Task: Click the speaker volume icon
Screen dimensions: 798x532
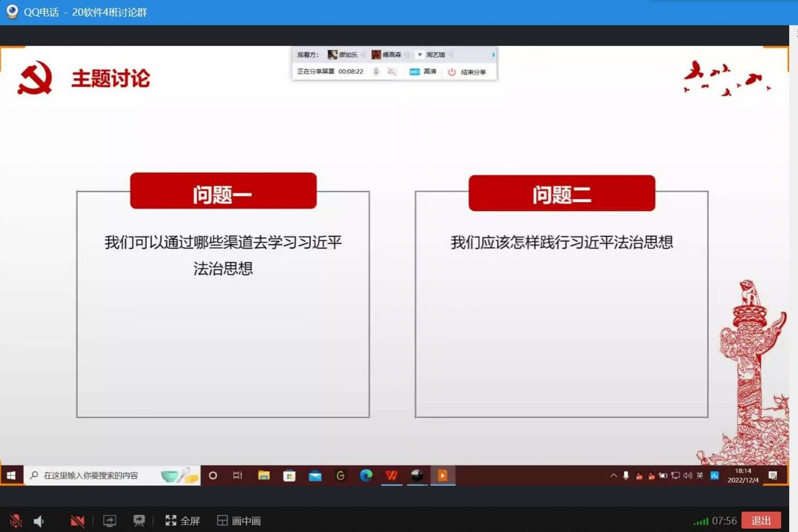Action: (39, 521)
